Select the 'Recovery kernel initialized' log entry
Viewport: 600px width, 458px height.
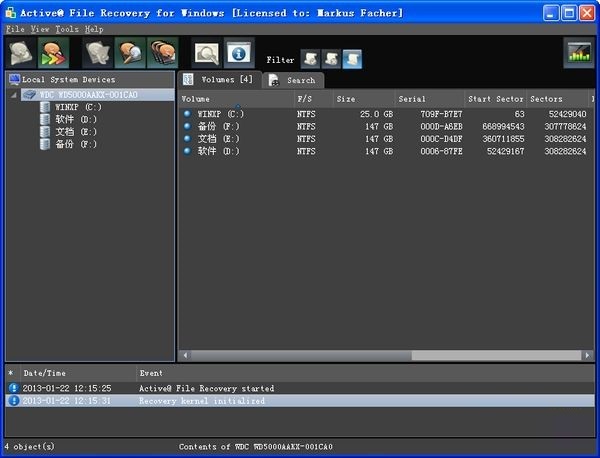[300, 401]
